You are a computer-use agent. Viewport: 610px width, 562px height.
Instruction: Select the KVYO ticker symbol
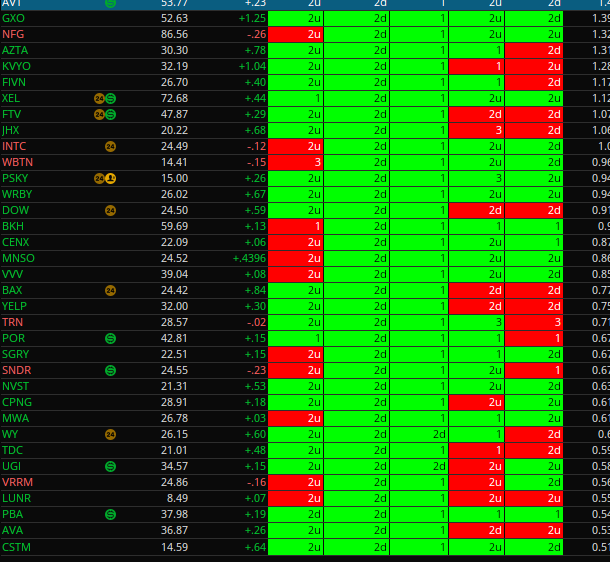(x=16, y=66)
